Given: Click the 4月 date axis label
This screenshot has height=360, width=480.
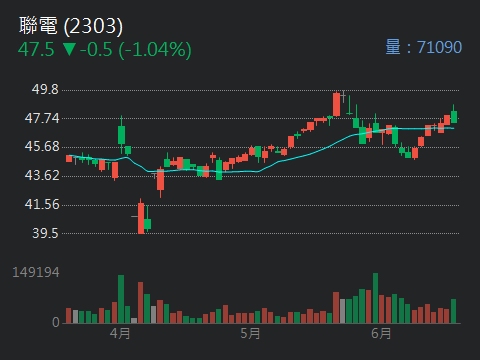Looking at the screenshot, I should pyautogui.click(x=120, y=333).
